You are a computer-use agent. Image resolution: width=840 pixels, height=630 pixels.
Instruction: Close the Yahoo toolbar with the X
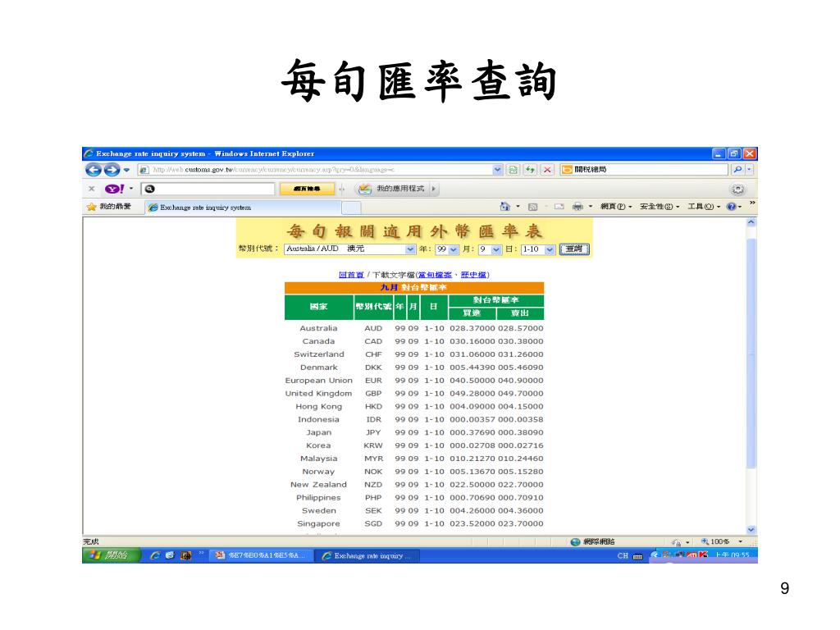click(92, 189)
